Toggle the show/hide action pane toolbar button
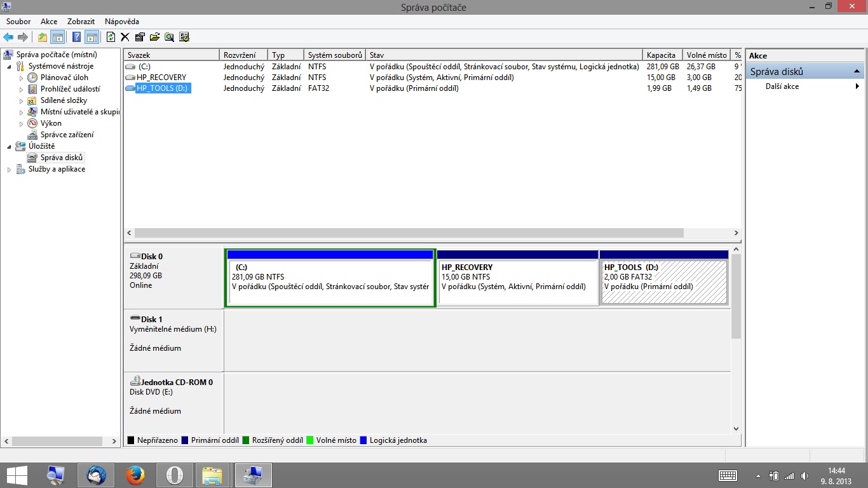This screenshot has width=868, height=488. pos(92,37)
